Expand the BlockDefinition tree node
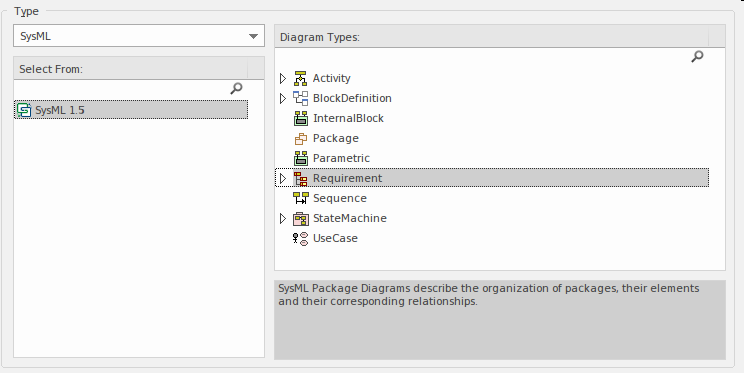Image resolution: width=744 pixels, height=373 pixels. pyautogui.click(x=283, y=98)
